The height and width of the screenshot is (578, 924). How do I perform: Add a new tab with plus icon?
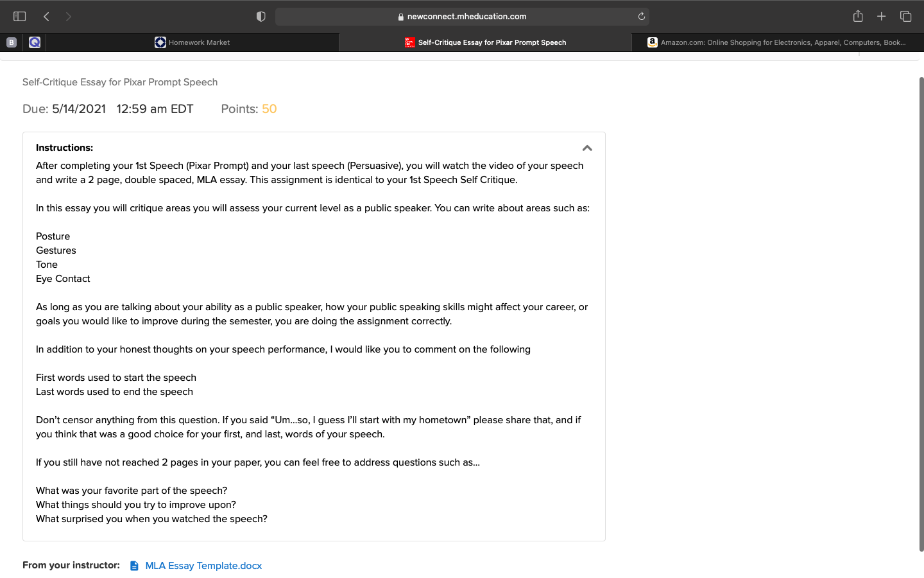881,17
